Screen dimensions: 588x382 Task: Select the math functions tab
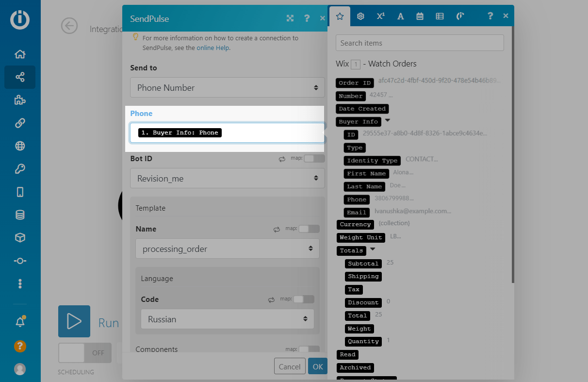(x=380, y=16)
